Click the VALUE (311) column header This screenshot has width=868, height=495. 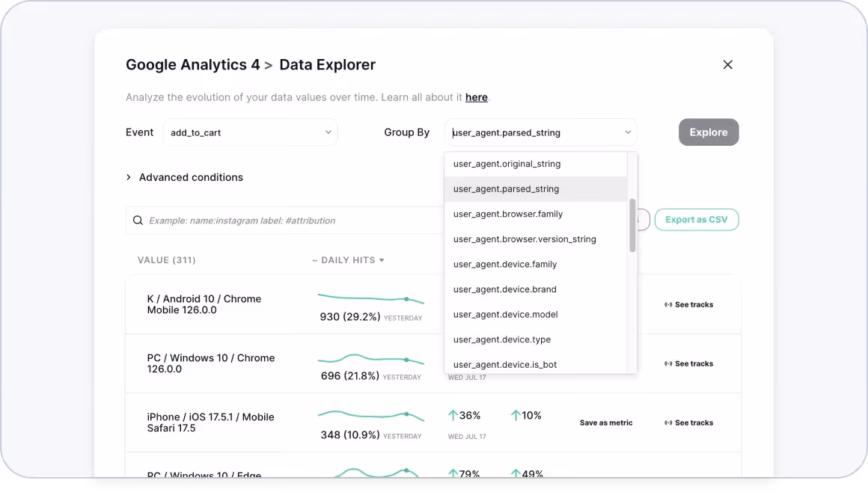click(x=167, y=260)
